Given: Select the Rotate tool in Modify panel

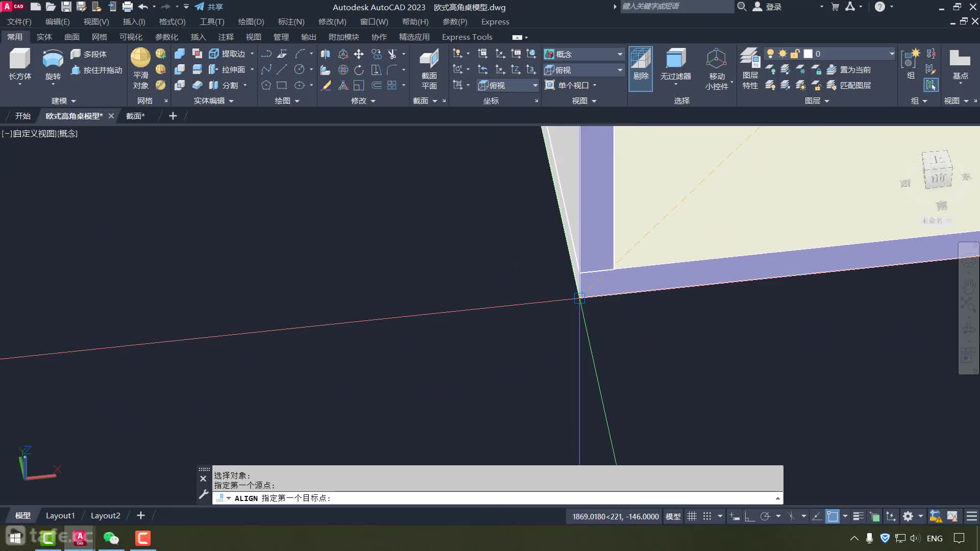Looking at the screenshot, I should (359, 70).
